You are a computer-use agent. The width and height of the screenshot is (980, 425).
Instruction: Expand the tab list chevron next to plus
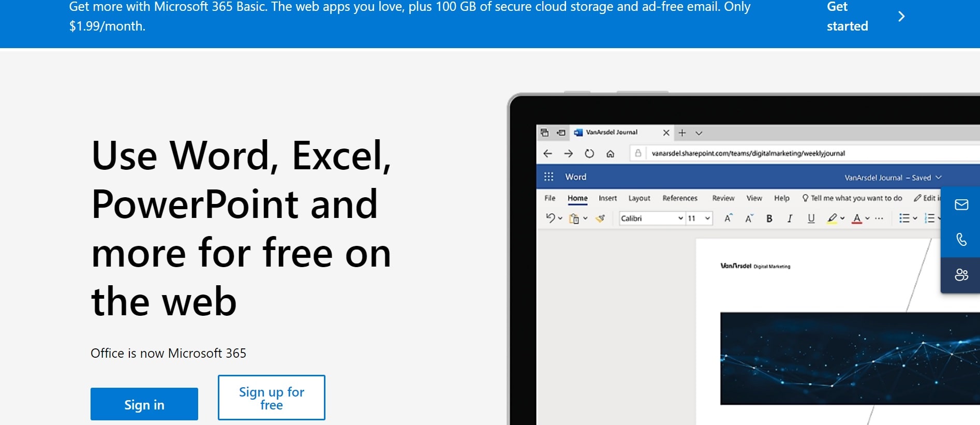pyautogui.click(x=699, y=133)
